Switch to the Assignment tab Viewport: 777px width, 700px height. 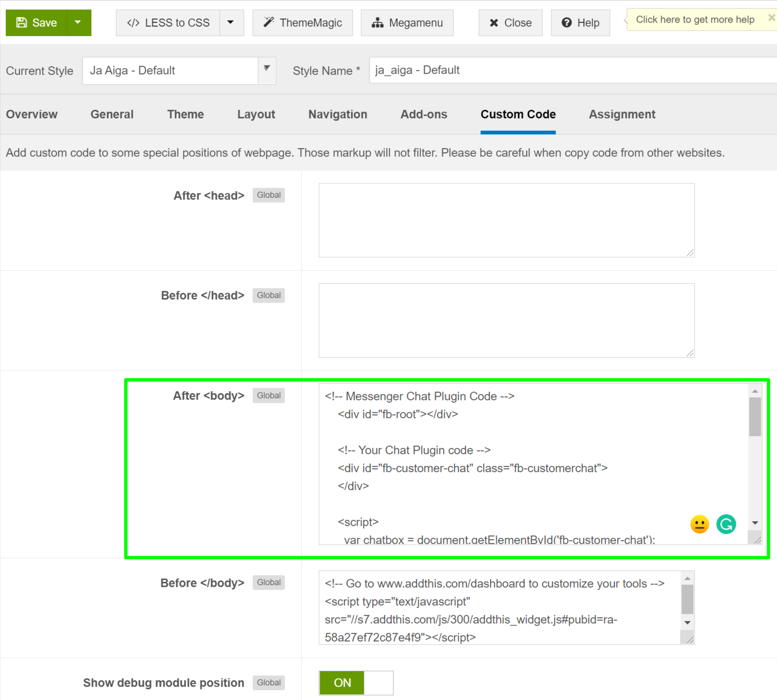[622, 114]
